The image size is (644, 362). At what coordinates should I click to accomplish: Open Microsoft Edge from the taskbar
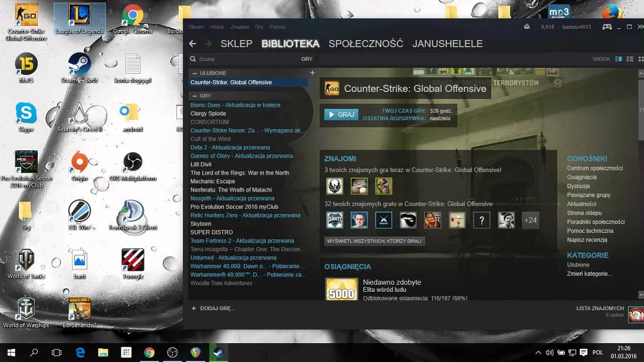click(80, 353)
